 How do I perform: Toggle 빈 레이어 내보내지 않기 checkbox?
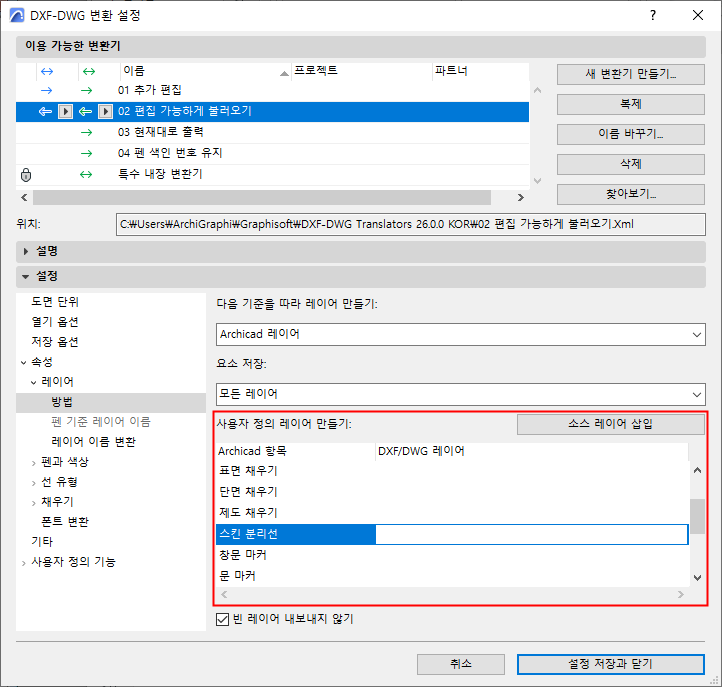[222, 619]
